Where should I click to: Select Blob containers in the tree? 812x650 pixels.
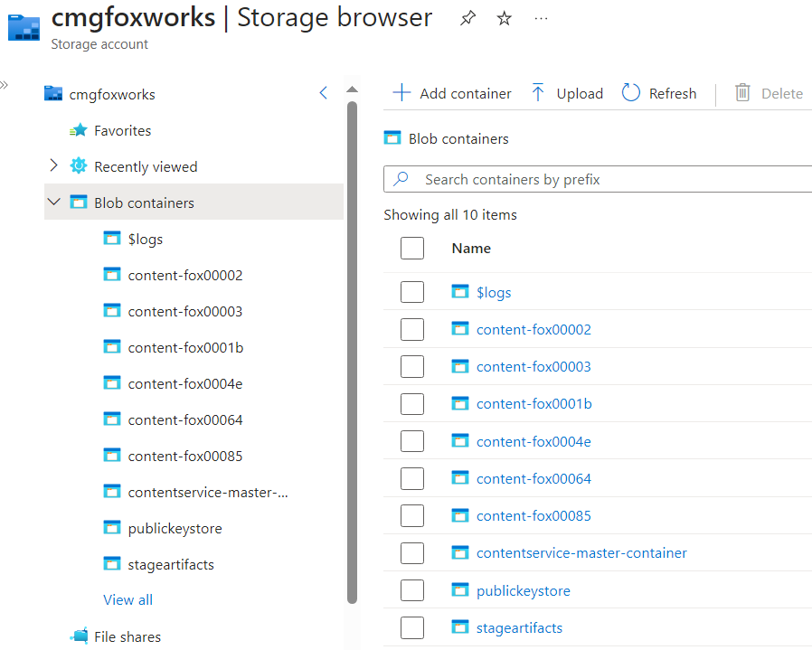[x=194, y=202]
